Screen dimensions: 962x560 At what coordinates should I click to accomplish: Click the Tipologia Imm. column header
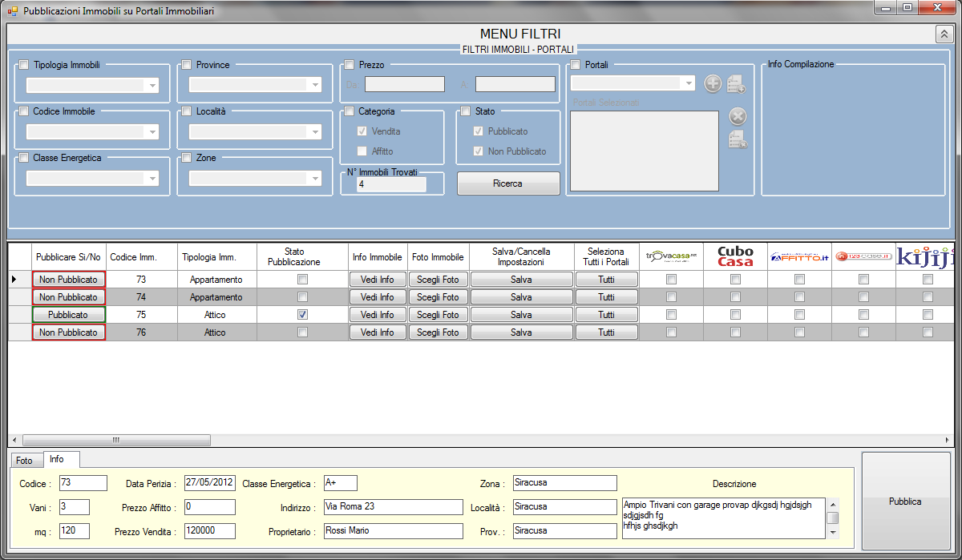216,257
